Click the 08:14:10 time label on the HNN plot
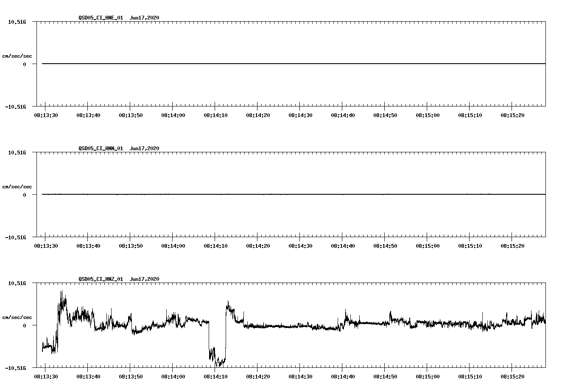 pyautogui.click(x=215, y=246)
